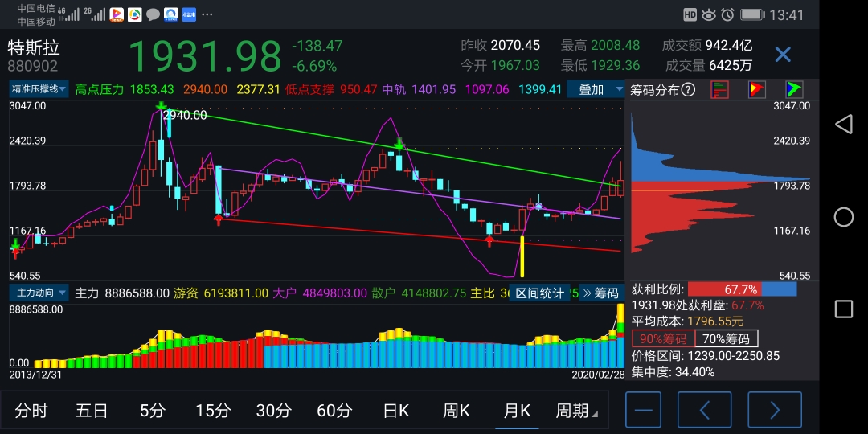
Task: Open the blue Q browser notification icon
Action: (x=171, y=15)
